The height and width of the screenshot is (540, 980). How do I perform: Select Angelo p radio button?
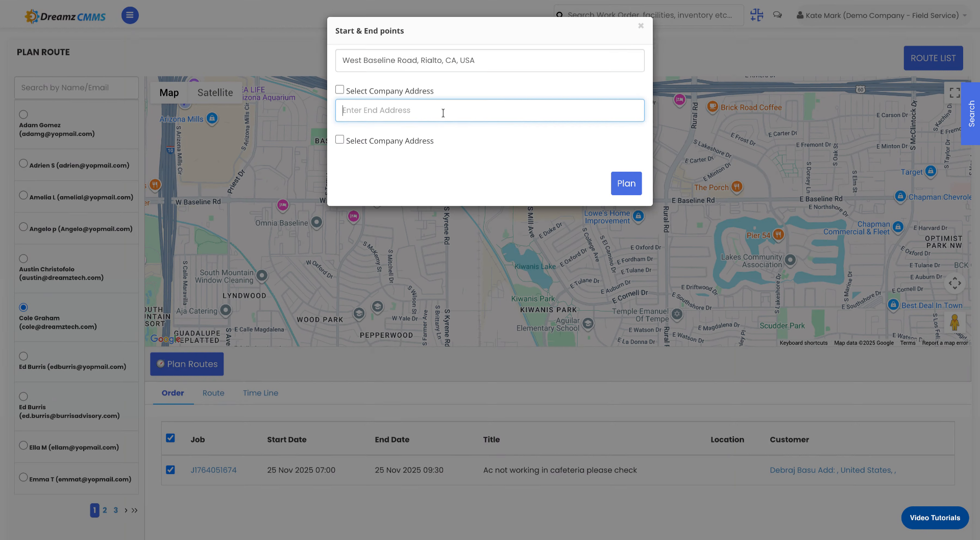[23, 227]
